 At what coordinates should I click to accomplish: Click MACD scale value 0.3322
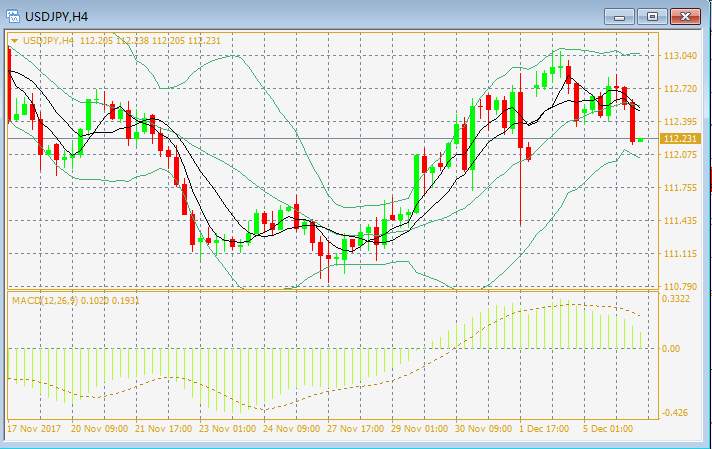[676, 299]
